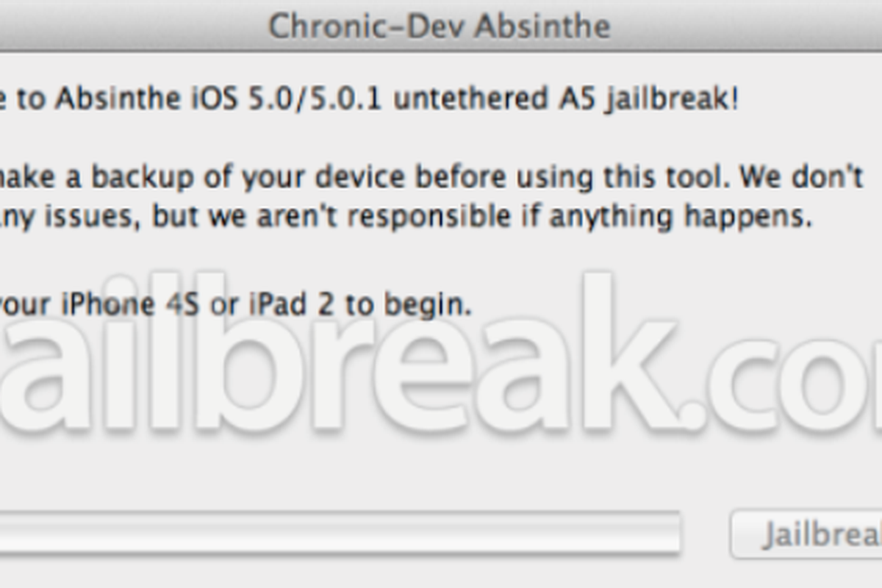Click the Jailbreak button
This screenshot has width=882, height=588.
[x=806, y=534]
